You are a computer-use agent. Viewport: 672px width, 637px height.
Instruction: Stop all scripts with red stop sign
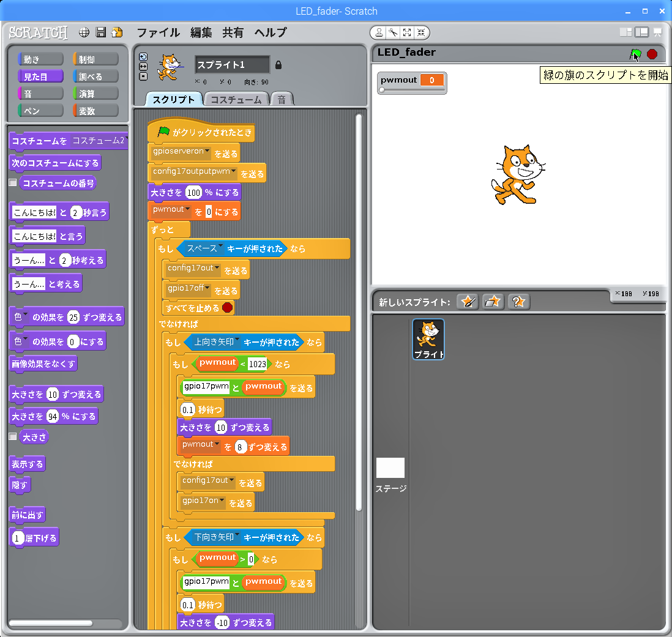coord(652,54)
